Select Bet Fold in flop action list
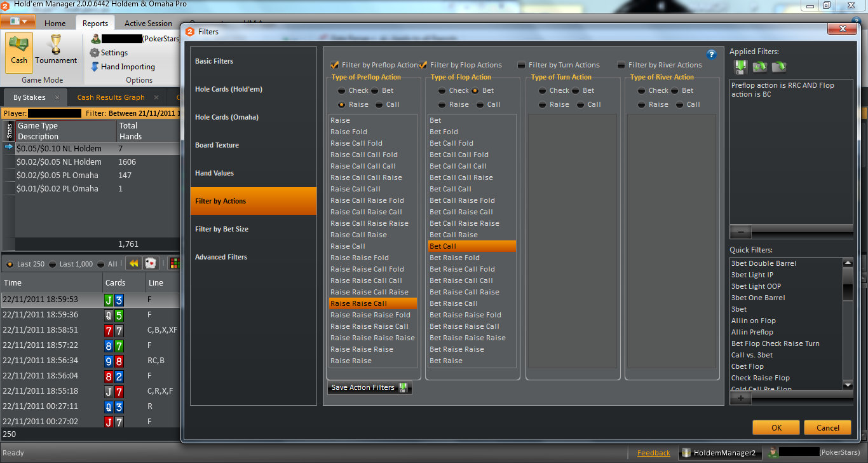 pos(472,132)
